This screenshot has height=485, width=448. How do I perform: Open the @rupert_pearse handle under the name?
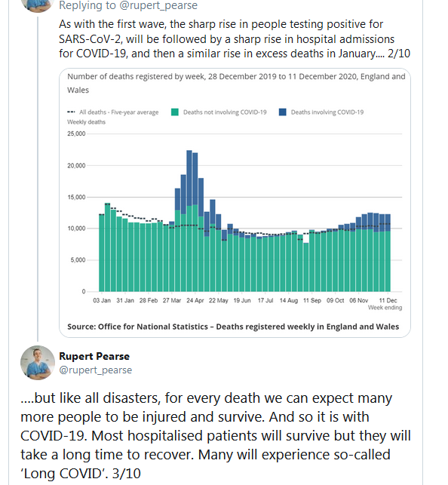pyautogui.click(x=96, y=370)
